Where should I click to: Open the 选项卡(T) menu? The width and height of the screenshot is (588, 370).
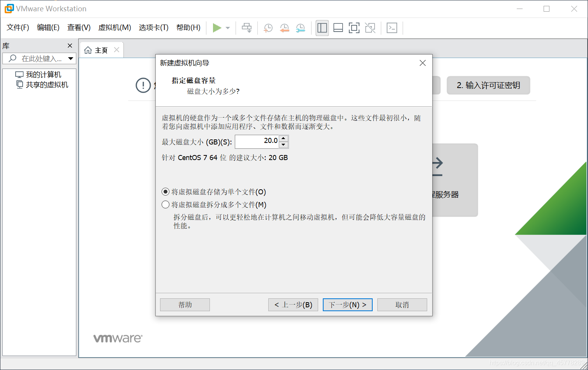pos(153,28)
